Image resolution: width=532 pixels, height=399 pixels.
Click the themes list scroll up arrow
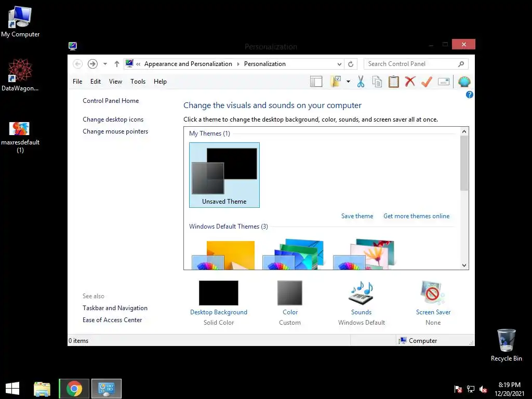(x=464, y=131)
